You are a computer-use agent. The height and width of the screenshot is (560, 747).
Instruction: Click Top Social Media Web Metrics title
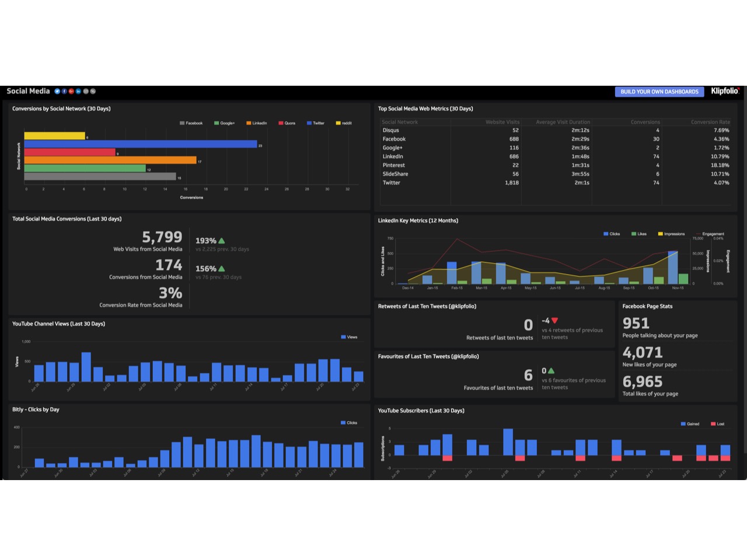pos(425,108)
